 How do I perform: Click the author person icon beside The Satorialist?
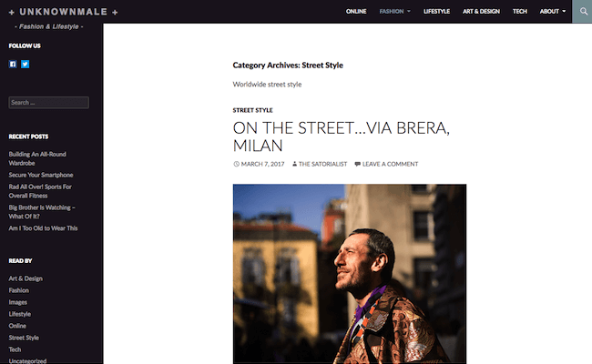tap(294, 164)
